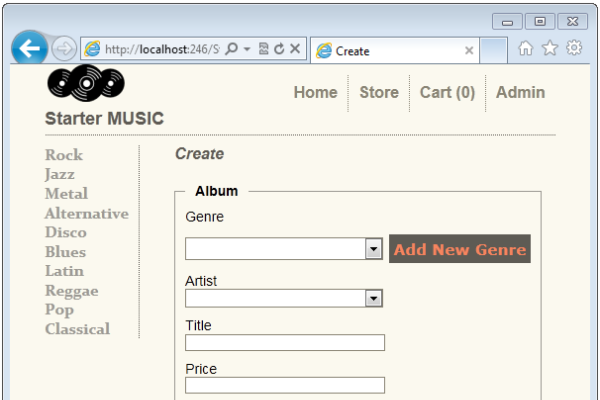Expand the Artist dropdown
The height and width of the screenshot is (400, 600).
click(374, 298)
